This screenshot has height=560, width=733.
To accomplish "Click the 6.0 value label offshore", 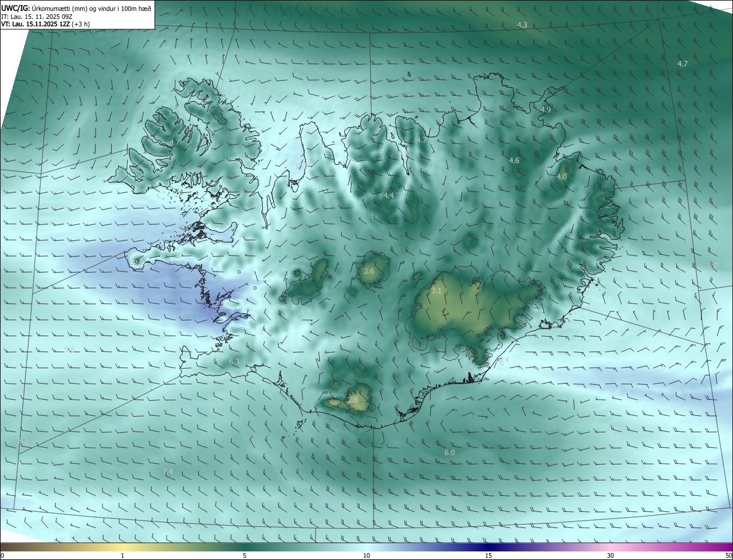I will point(450,453).
